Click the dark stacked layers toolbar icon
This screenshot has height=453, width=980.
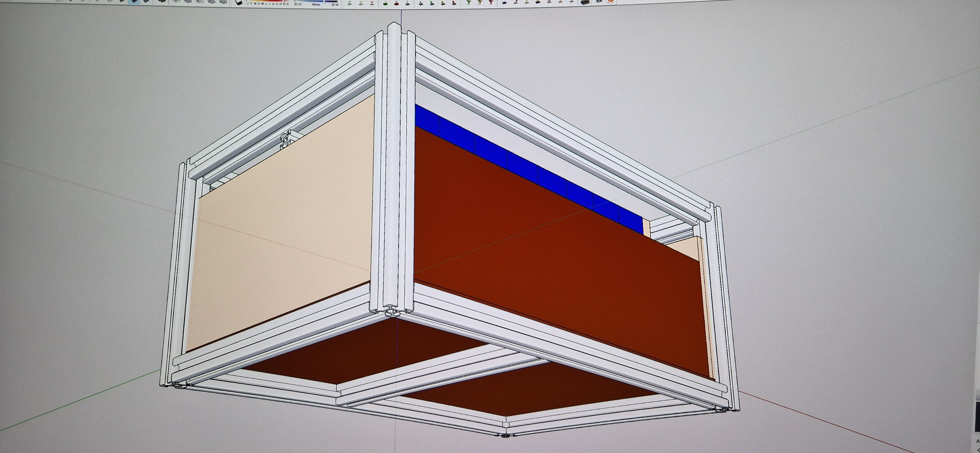click(585, 2)
